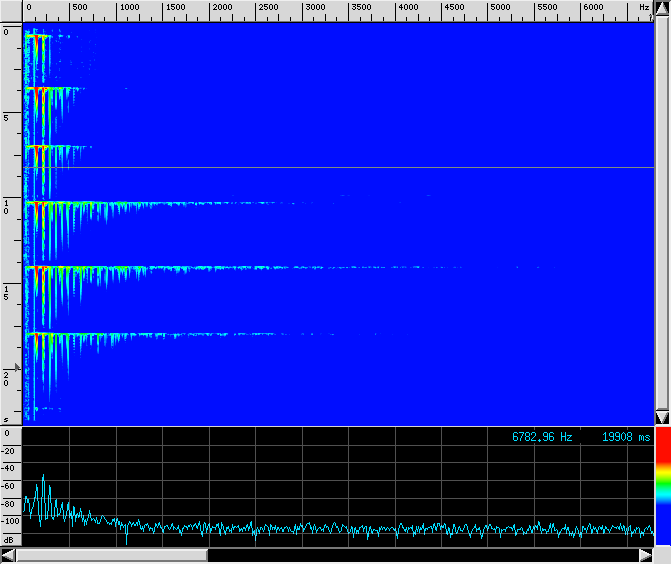Click the Hz unit label on ruler

643,8
